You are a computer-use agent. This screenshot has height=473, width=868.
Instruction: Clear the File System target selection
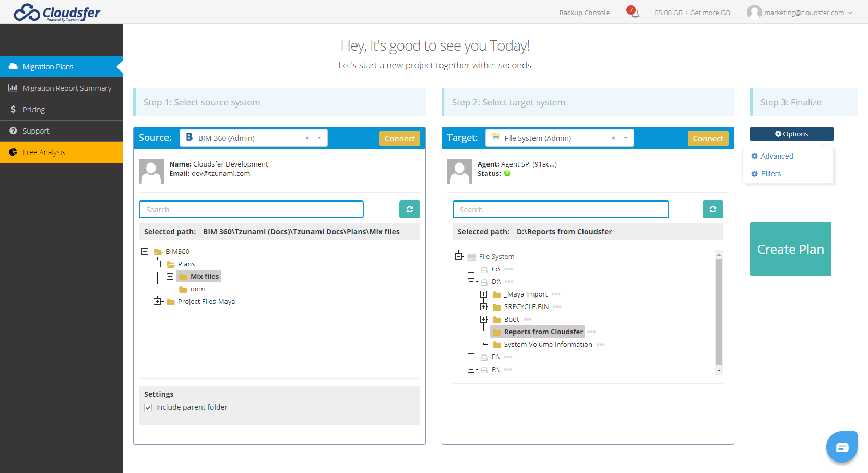tap(613, 138)
